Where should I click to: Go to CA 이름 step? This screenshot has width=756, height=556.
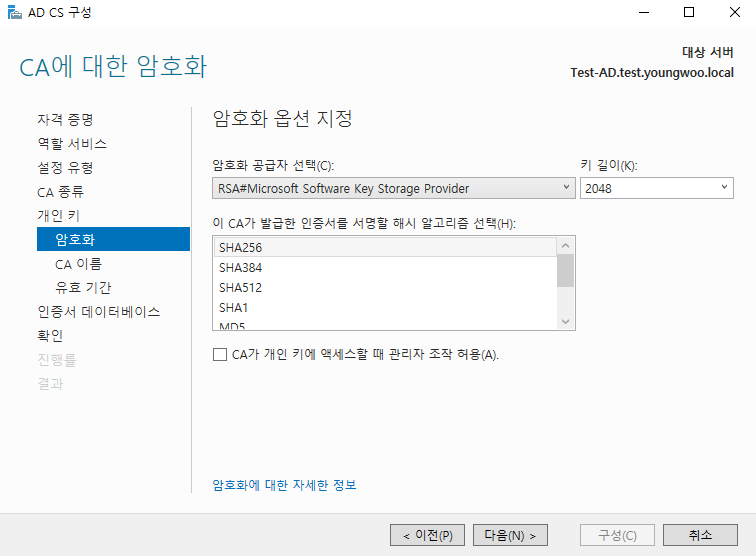78,264
